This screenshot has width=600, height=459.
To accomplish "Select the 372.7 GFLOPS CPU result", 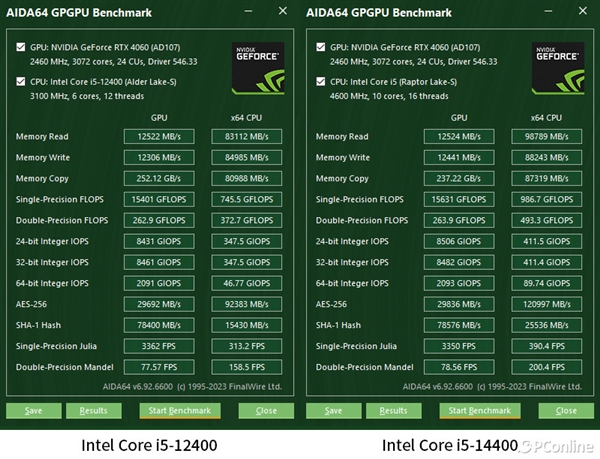I will click(247, 220).
